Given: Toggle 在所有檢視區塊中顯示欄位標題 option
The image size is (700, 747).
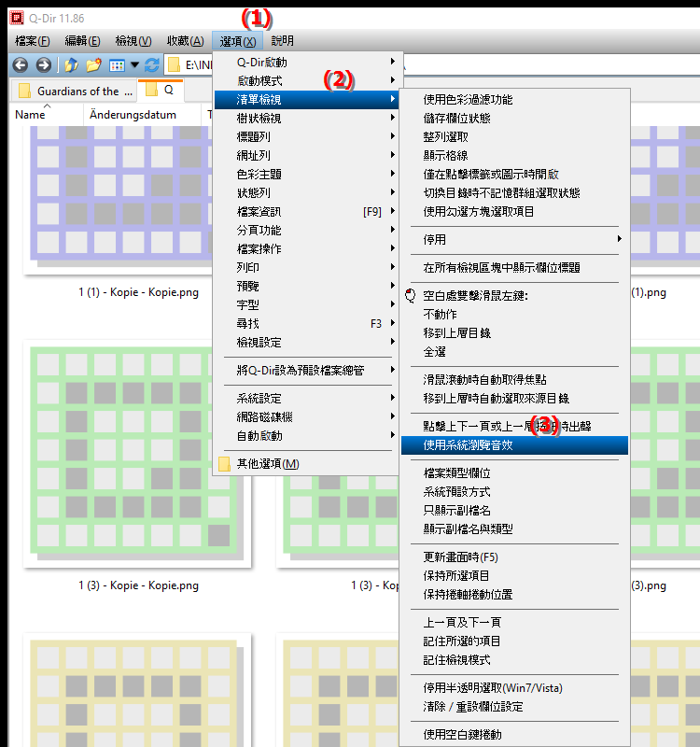Looking at the screenshot, I should [x=515, y=267].
